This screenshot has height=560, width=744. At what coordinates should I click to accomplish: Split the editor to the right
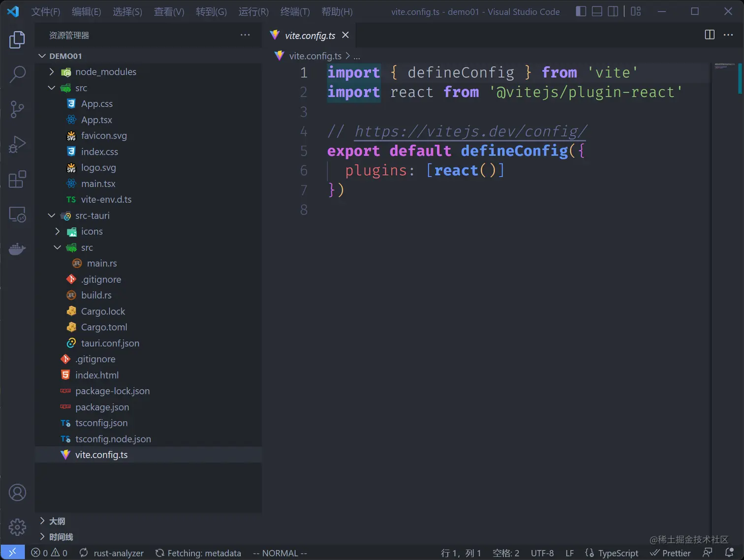pos(710,34)
